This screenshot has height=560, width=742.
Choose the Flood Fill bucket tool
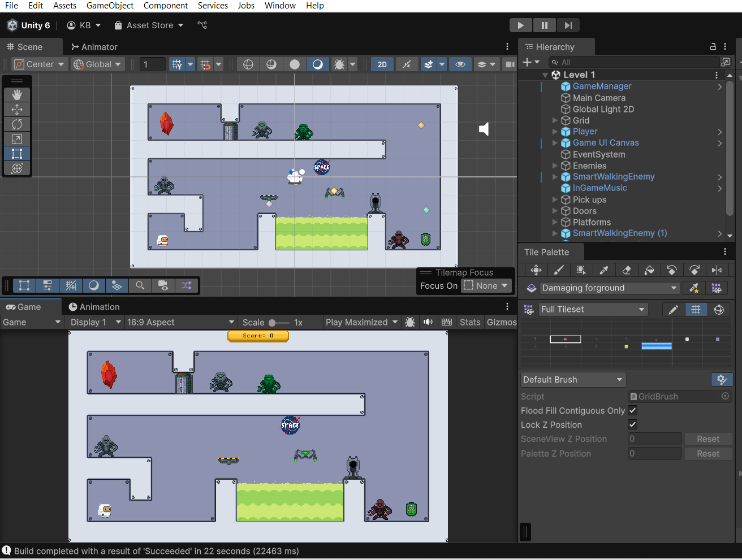649,270
